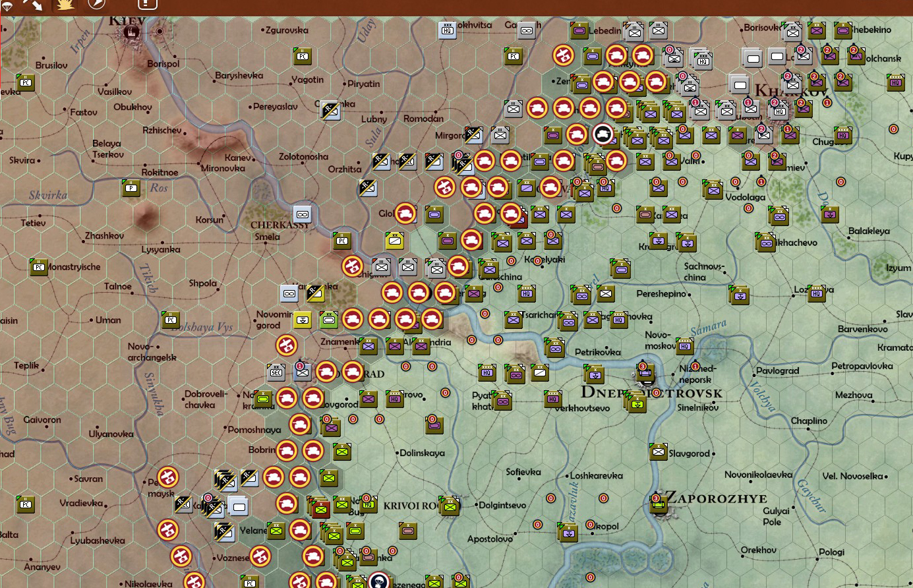Click the Orekhov town label
The height and width of the screenshot is (588, 913).
click(758, 550)
